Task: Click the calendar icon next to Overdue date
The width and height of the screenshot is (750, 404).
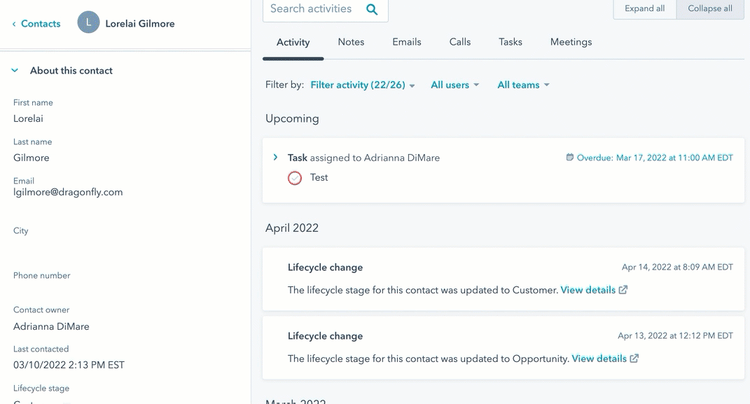Action: pos(570,157)
